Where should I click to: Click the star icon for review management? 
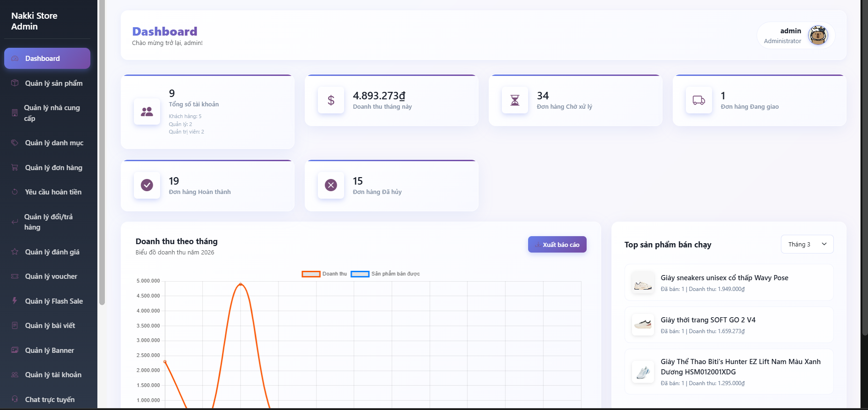[x=15, y=252]
